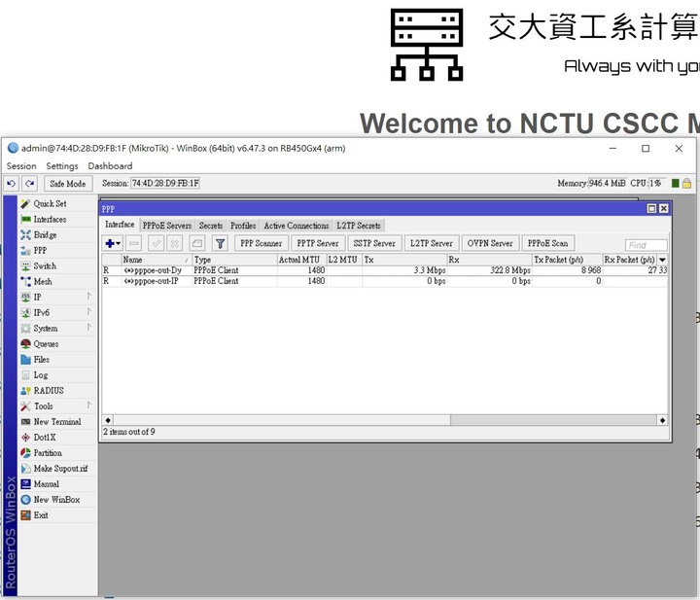The width and height of the screenshot is (700, 600).
Task: Click the OVPN Server button
Action: (490, 243)
